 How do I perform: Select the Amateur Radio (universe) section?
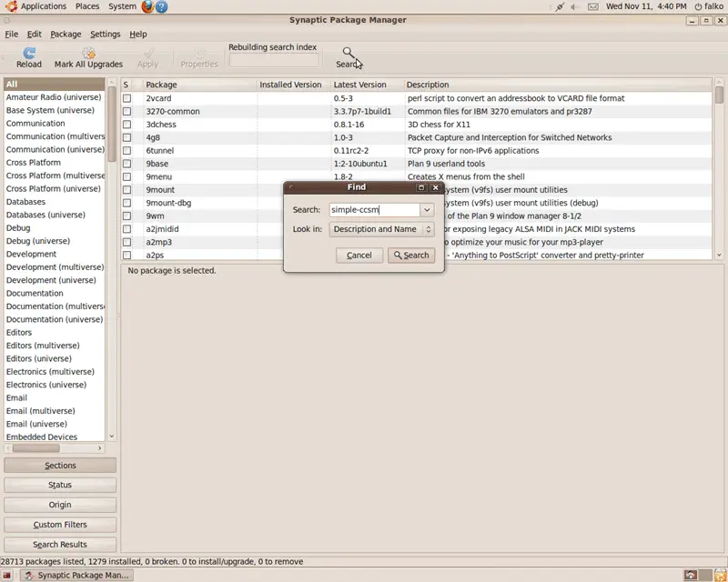pyautogui.click(x=55, y=97)
